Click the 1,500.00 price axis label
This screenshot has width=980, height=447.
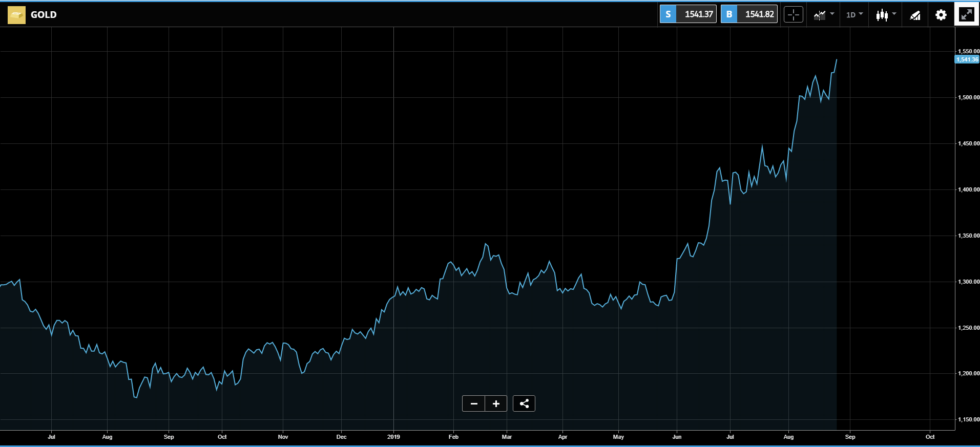(968, 97)
